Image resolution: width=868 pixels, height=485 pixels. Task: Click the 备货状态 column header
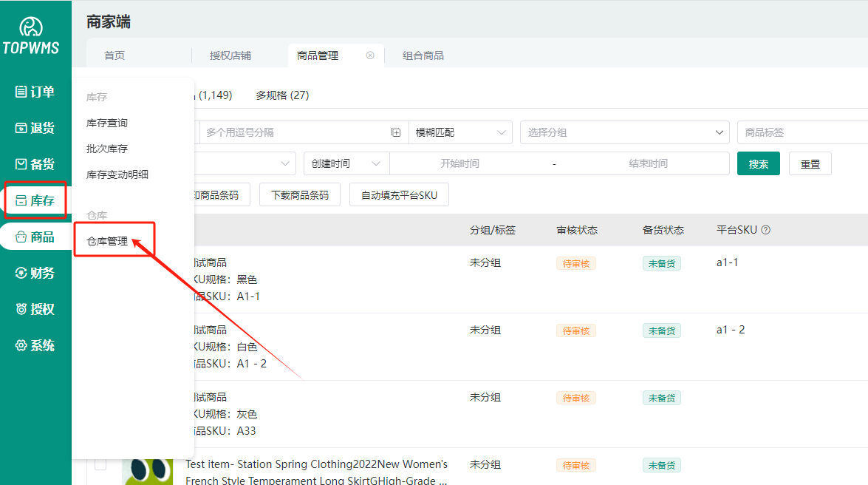pos(663,230)
